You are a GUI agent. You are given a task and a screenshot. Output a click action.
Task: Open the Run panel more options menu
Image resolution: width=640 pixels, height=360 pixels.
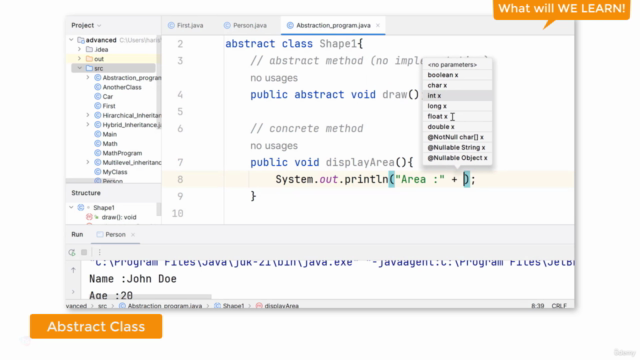(x=100, y=252)
